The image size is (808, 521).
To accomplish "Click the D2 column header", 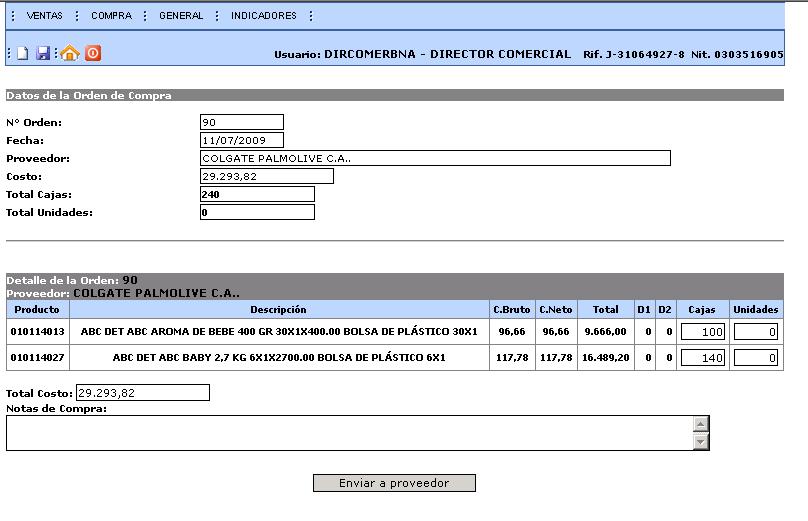I will [665, 310].
